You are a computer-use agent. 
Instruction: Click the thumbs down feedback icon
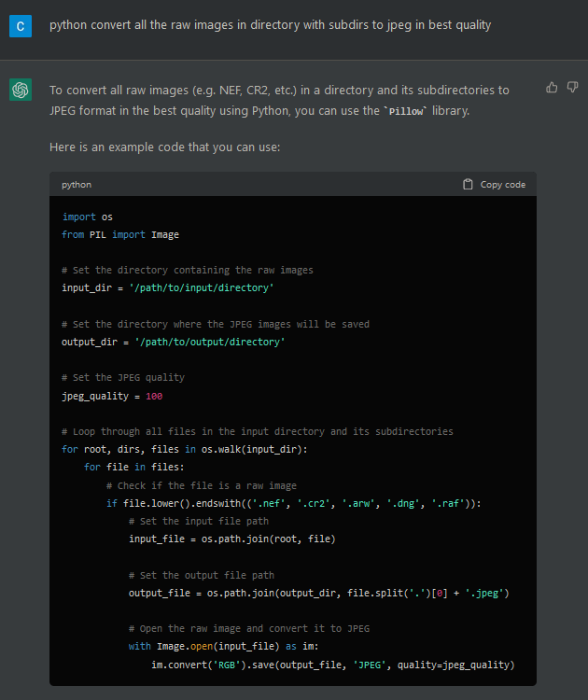click(572, 87)
